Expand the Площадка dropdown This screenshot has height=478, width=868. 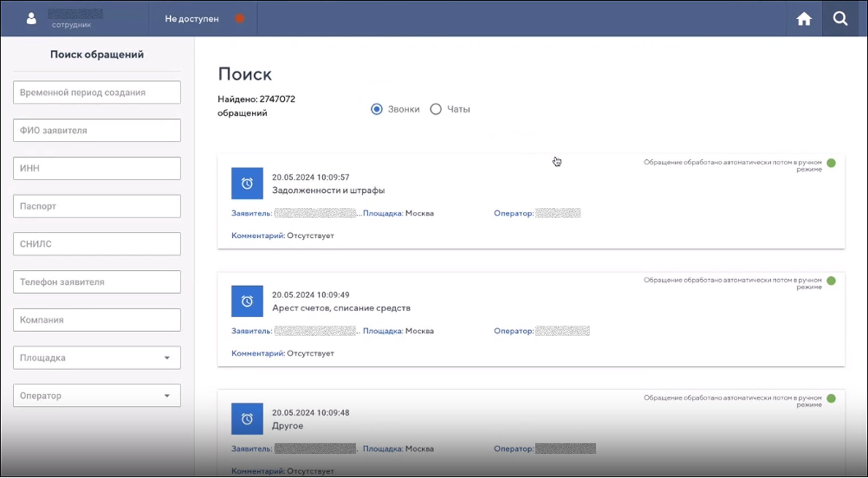point(167,358)
